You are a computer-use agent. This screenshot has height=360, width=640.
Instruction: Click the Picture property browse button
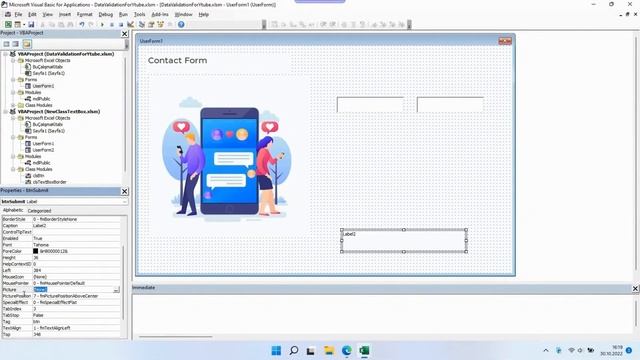(116, 289)
